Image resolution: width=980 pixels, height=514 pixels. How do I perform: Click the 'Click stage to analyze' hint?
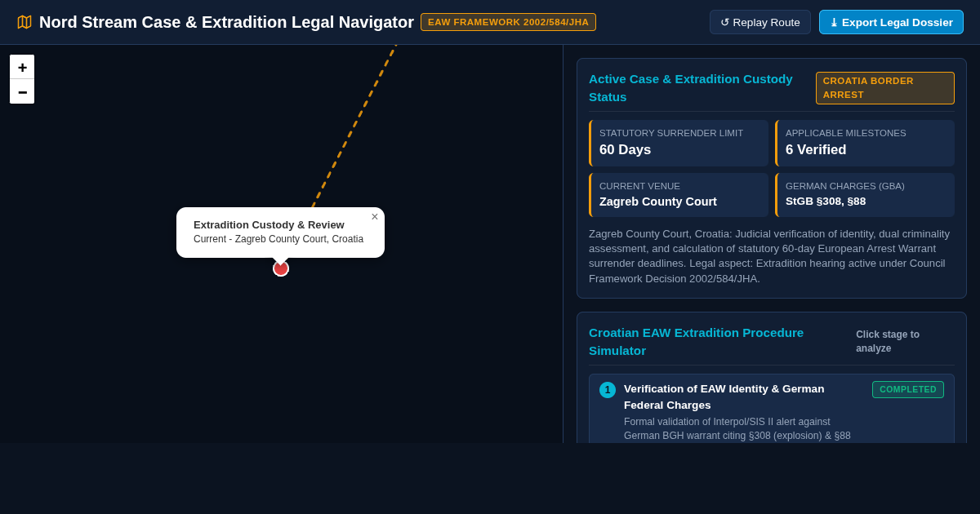point(888,341)
